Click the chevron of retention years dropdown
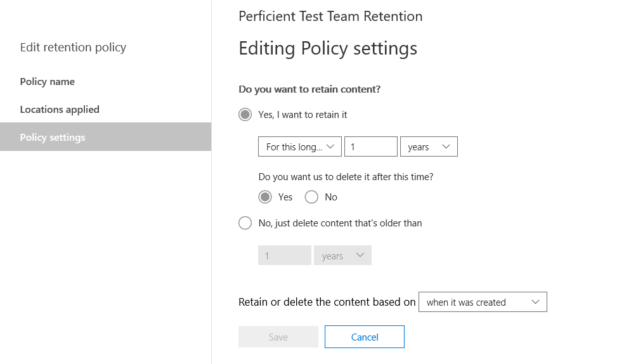 pos(446,146)
